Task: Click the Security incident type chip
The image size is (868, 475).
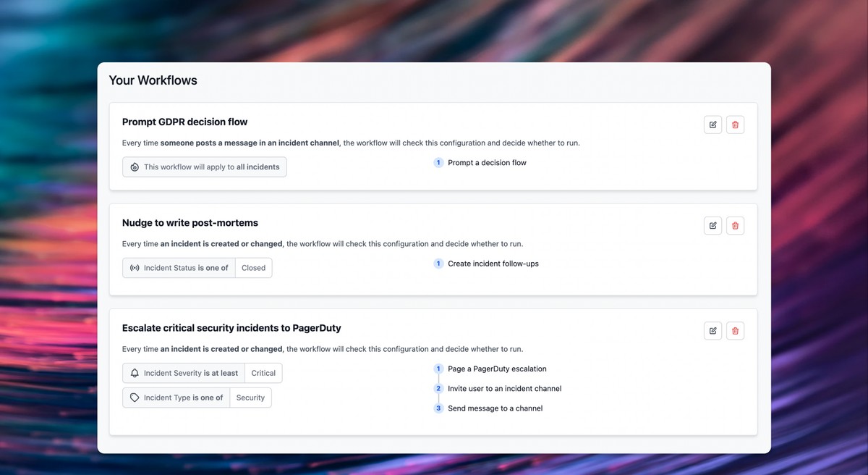Action: pos(250,398)
